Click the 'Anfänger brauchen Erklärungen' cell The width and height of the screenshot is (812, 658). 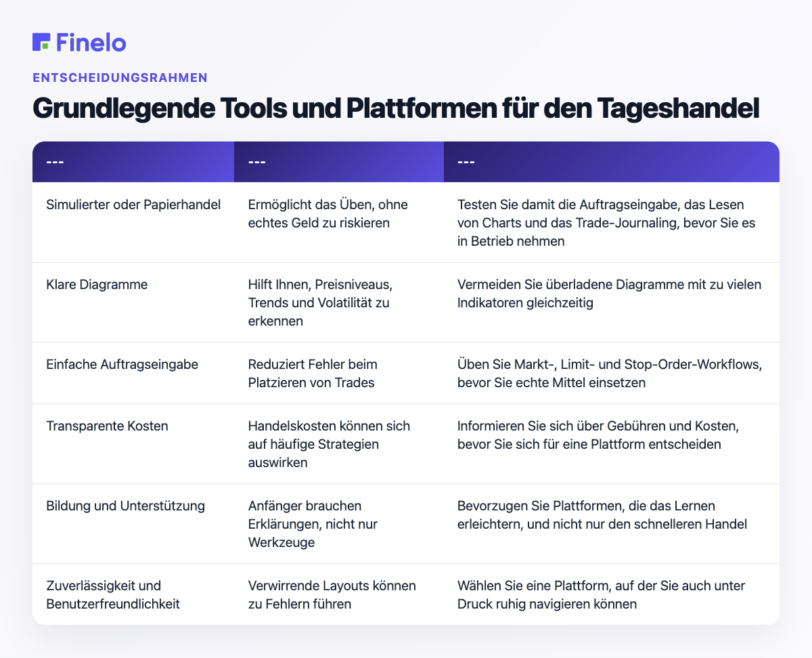click(339, 524)
